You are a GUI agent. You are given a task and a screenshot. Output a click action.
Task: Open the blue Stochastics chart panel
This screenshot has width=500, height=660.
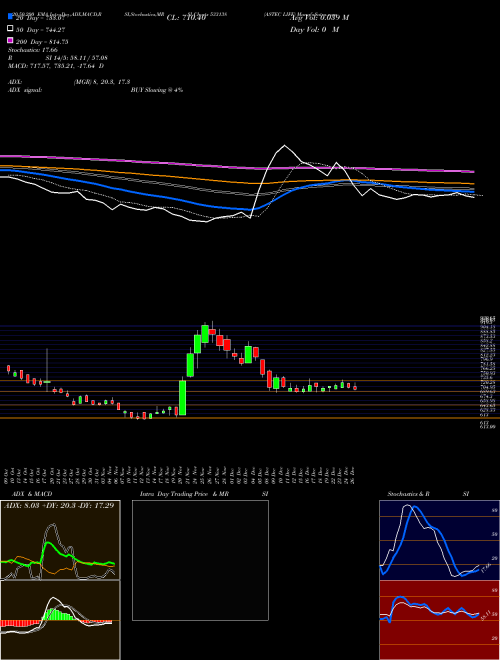pyautogui.click(x=439, y=540)
